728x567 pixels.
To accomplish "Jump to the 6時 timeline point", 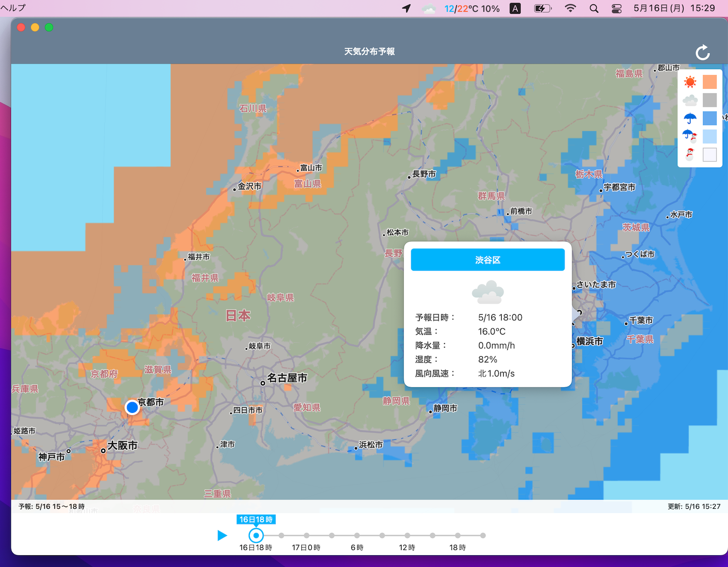I will pyautogui.click(x=357, y=535).
